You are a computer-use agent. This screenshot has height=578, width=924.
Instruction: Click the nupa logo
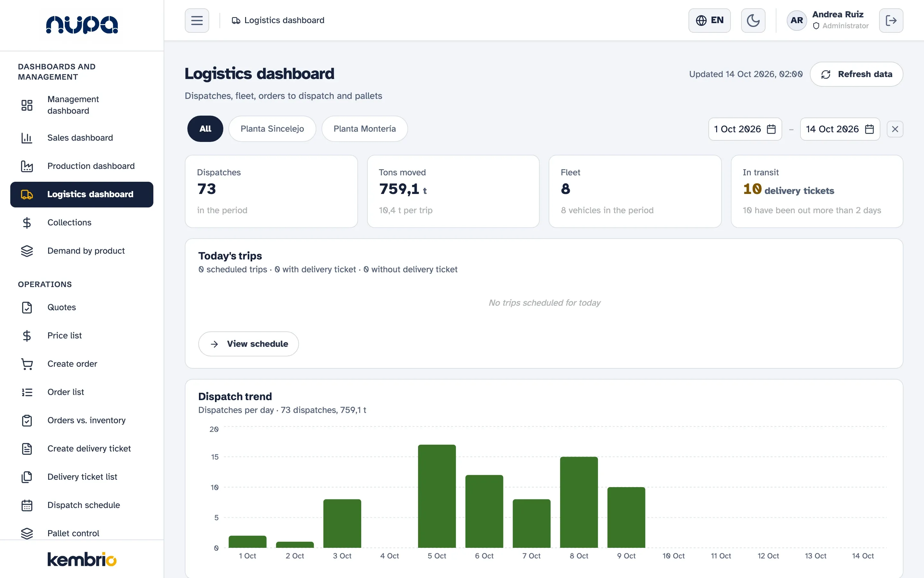82,25
